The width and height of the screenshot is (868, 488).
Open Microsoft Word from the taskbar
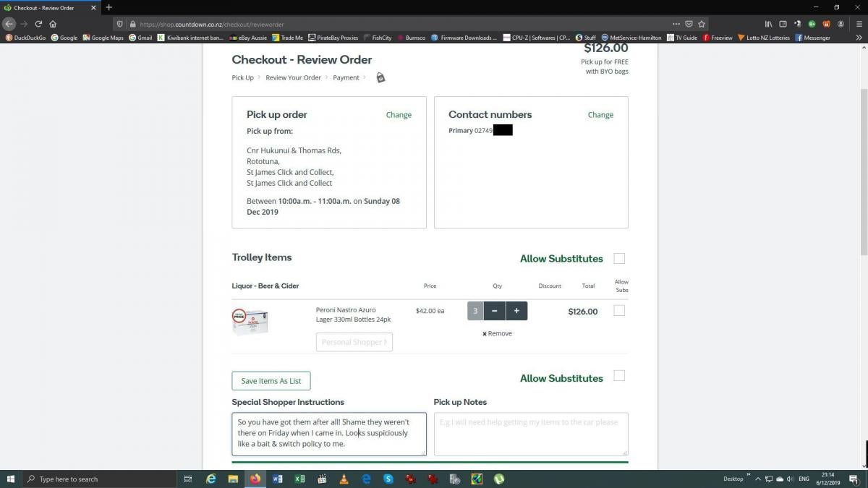[x=278, y=479]
